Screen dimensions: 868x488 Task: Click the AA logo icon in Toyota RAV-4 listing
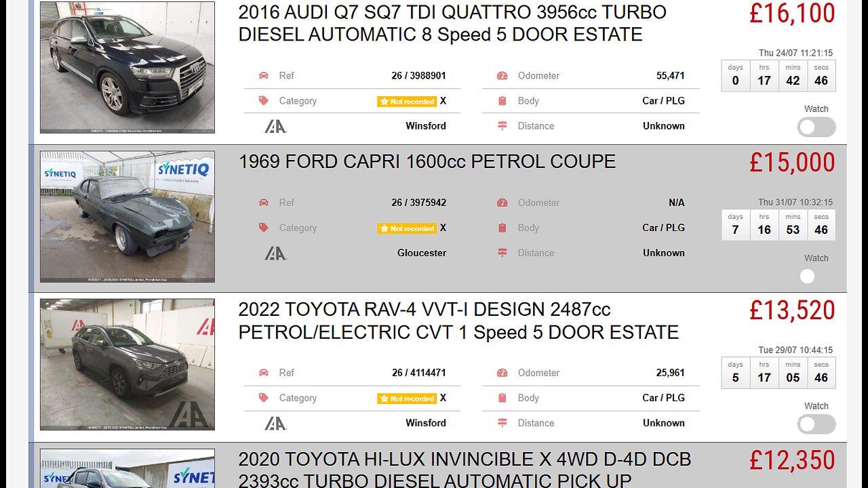click(x=275, y=423)
